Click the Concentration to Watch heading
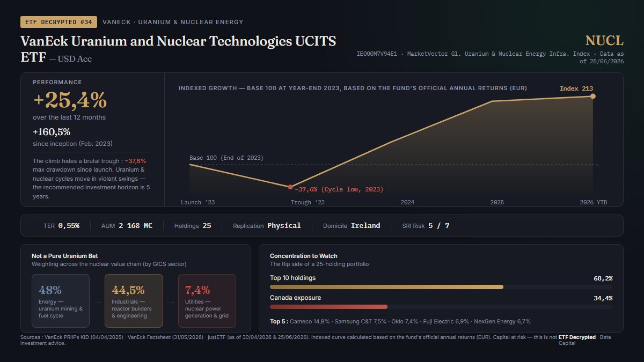This screenshot has width=644, height=362. [304, 256]
